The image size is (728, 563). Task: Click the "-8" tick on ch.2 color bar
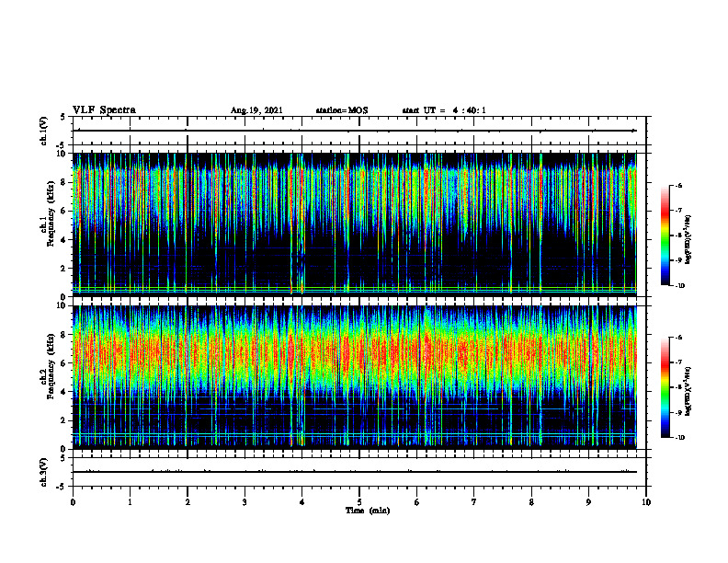678,387
